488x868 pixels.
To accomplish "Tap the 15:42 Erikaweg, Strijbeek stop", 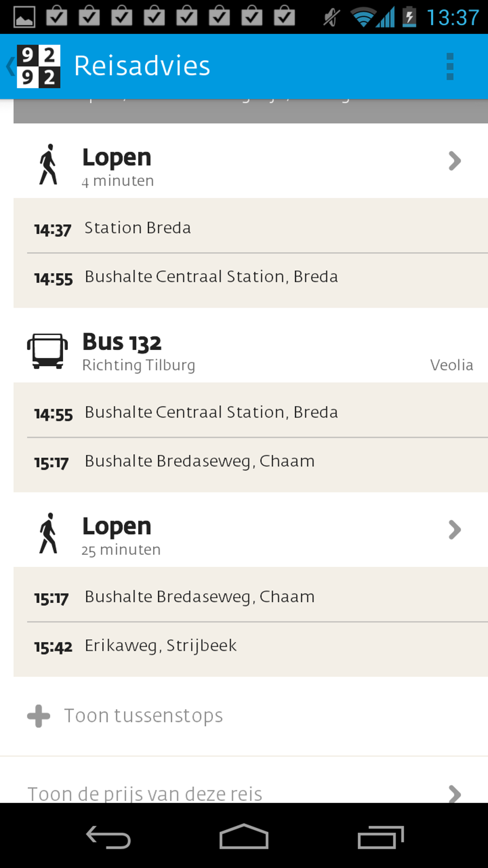I will [x=251, y=646].
